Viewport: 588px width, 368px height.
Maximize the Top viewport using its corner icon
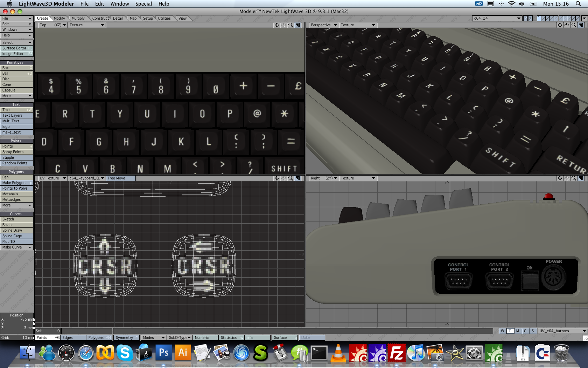tap(297, 25)
